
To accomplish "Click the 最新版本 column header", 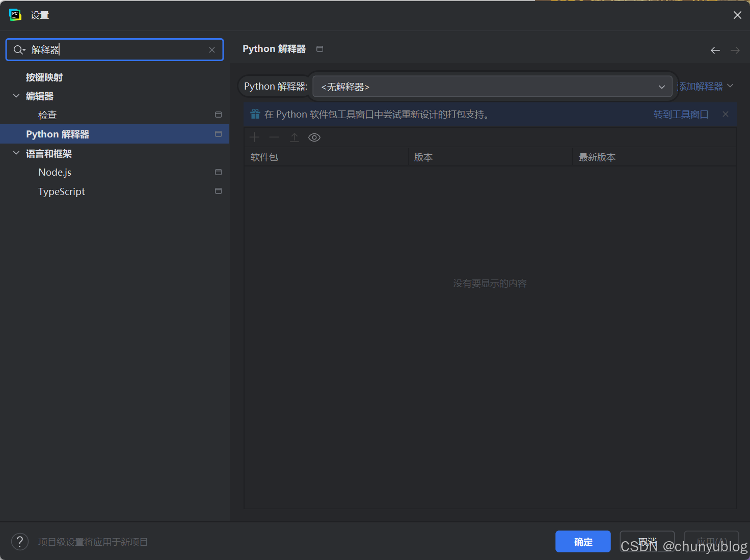I will point(655,157).
